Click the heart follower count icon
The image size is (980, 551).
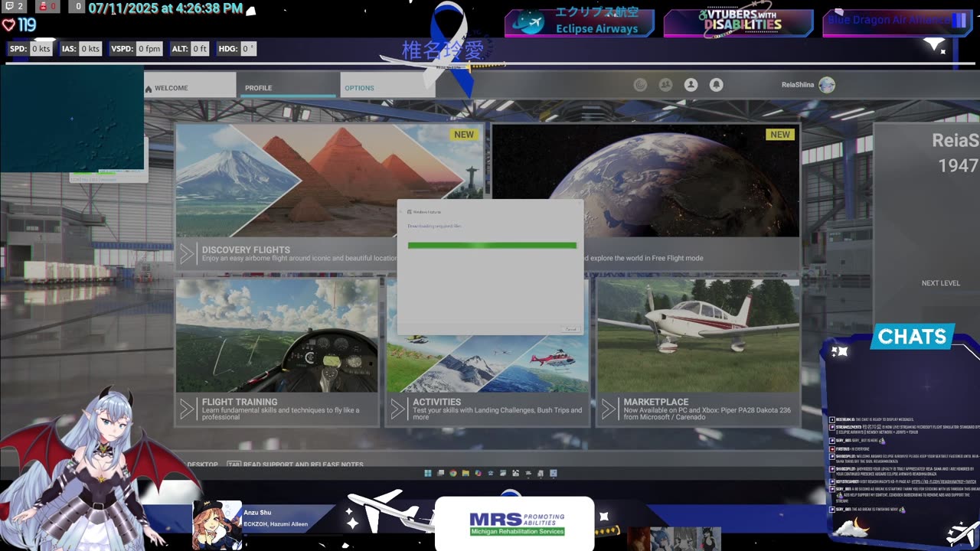8,25
